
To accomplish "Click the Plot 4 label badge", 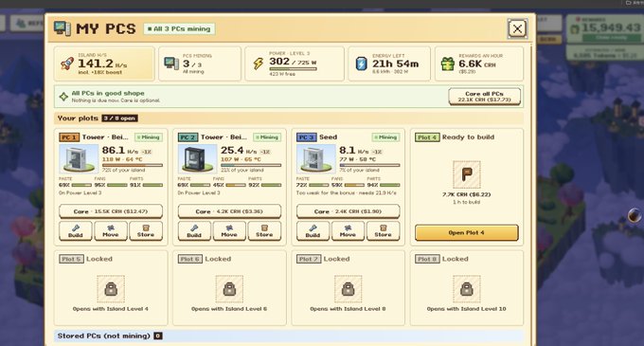I will tap(427, 137).
